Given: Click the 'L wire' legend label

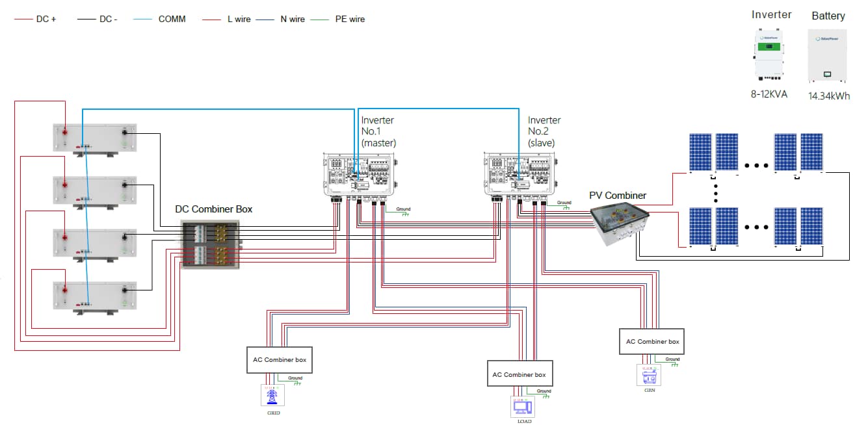Looking at the screenshot, I should (x=239, y=19).
